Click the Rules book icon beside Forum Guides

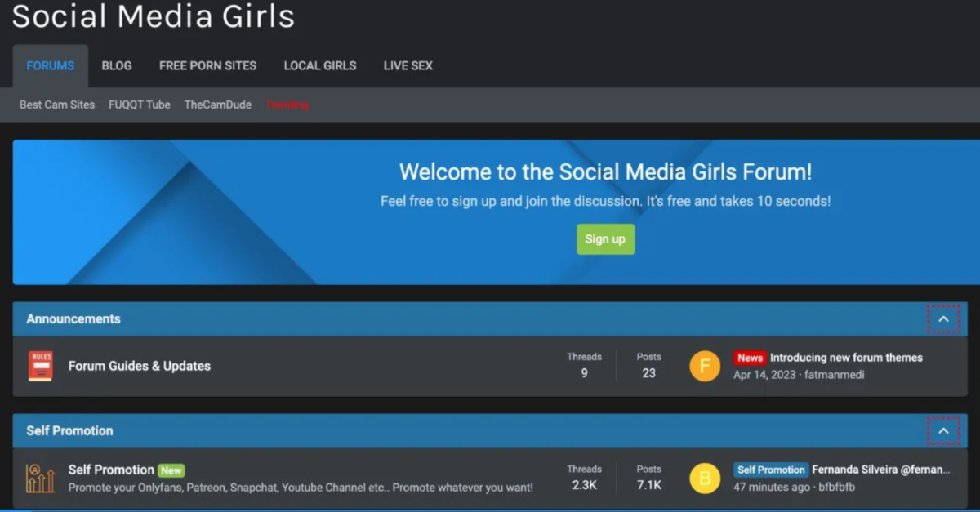click(x=40, y=366)
